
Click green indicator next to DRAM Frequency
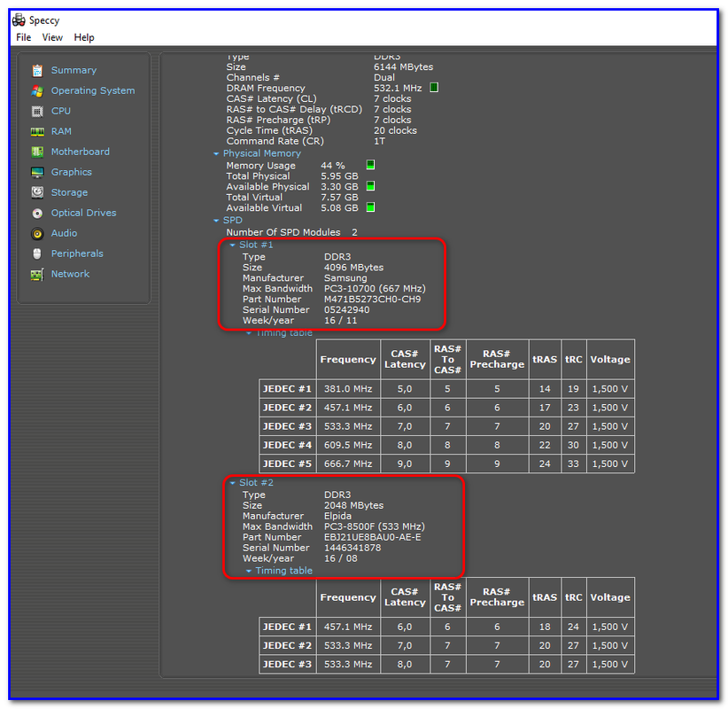click(434, 88)
